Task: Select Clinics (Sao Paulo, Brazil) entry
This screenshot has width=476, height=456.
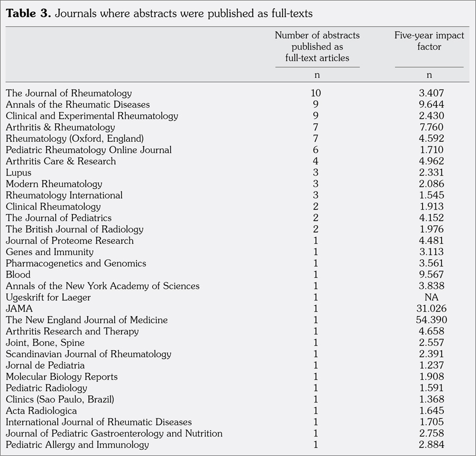Action: (60, 399)
